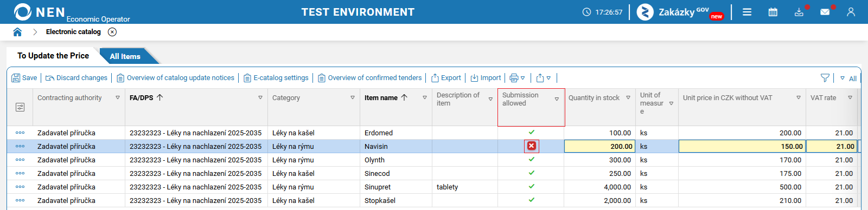
Task: Open E-catalog settings
Action: [276, 78]
